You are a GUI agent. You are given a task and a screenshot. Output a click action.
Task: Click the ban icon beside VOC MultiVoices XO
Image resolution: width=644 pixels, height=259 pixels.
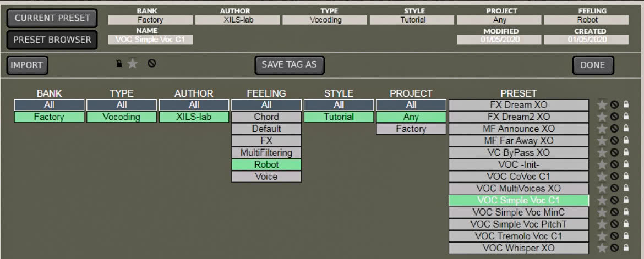614,188
